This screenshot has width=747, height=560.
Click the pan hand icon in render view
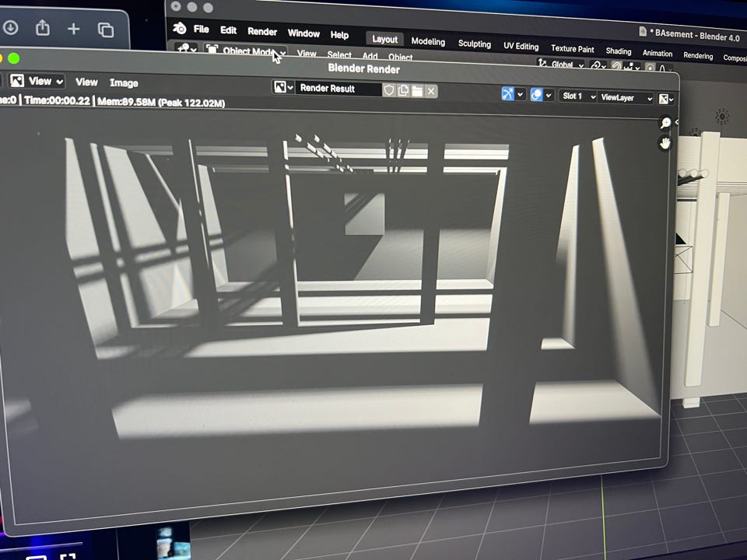coord(665,142)
